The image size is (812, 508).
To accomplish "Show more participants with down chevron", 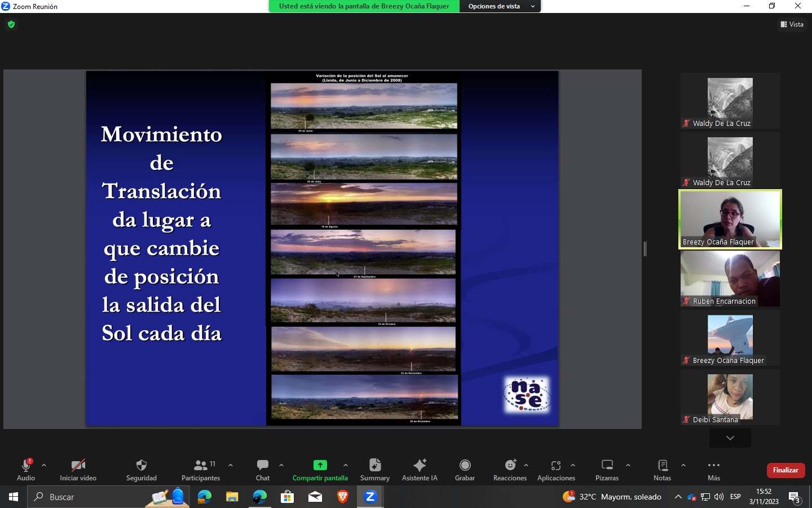I will point(730,438).
